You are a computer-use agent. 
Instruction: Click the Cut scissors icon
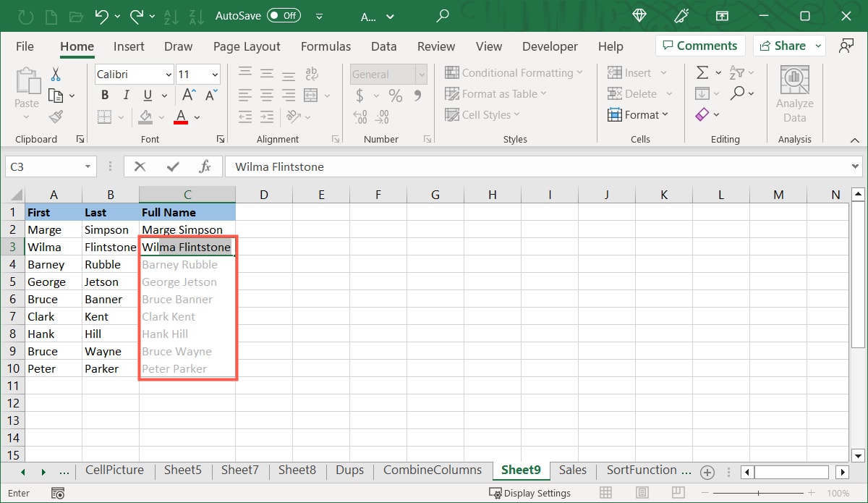point(56,74)
